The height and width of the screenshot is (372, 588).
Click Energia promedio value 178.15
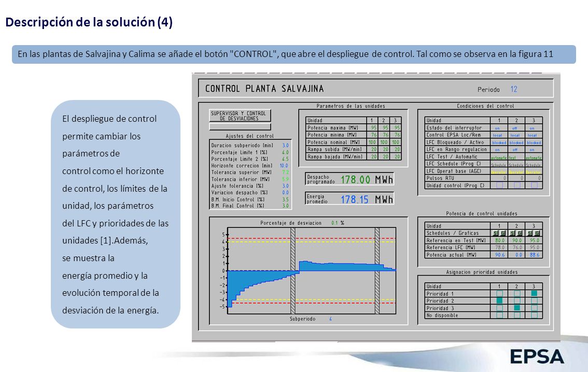pos(354,199)
